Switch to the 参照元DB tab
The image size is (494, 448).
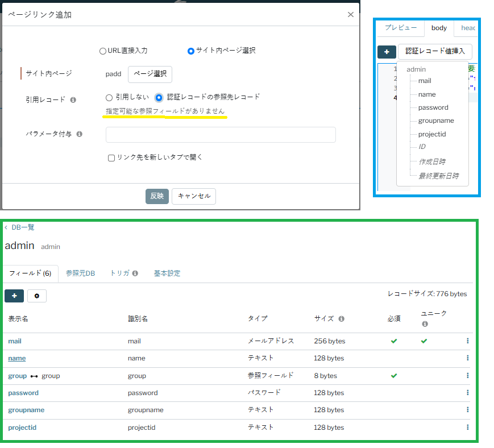coord(80,273)
